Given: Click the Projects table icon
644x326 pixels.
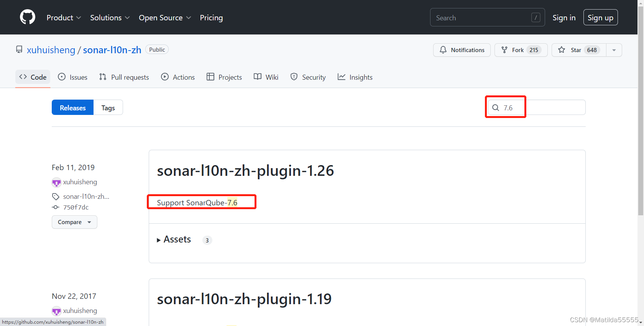Looking at the screenshot, I should tap(210, 77).
